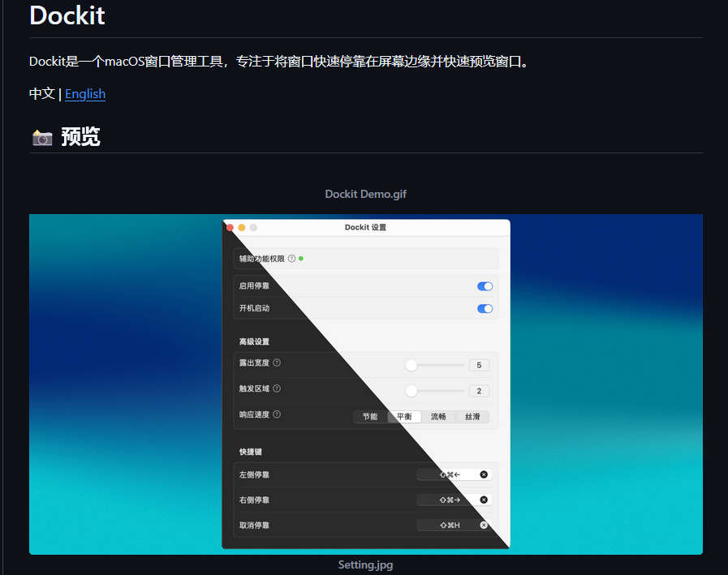
Task: Toggle the 启用停靠 switch
Action: (x=485, y=286)
